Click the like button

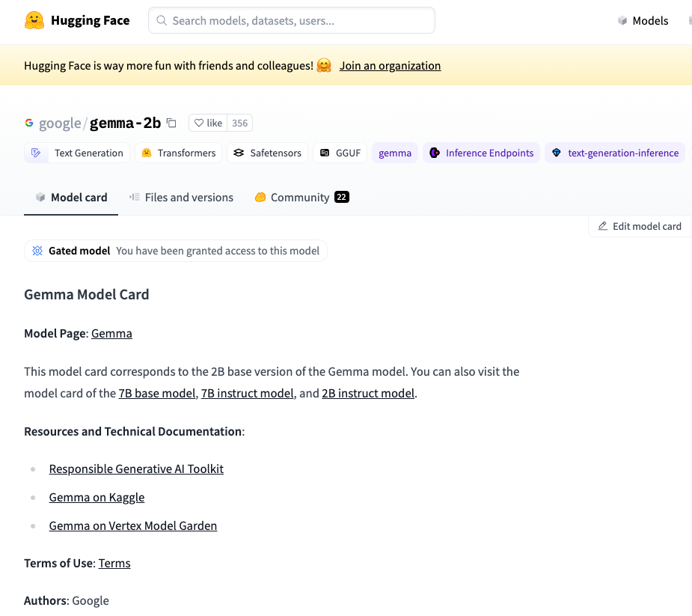coord(208,123)
